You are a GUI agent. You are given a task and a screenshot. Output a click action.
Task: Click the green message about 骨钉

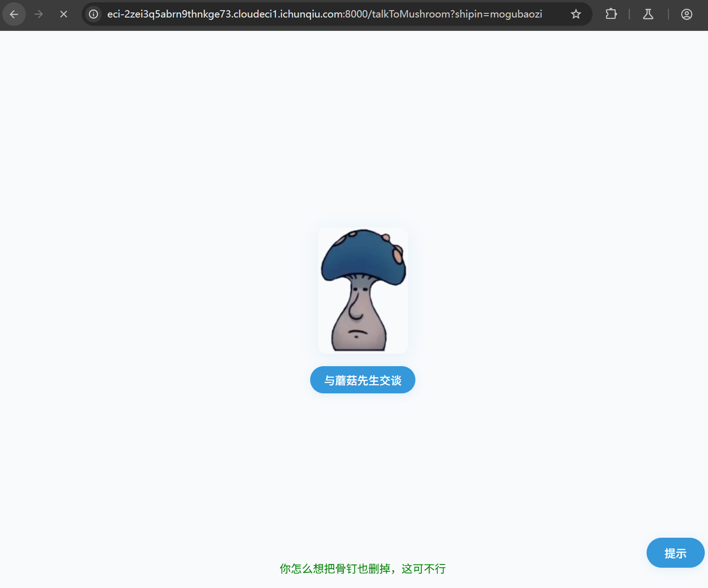point(362,569)
